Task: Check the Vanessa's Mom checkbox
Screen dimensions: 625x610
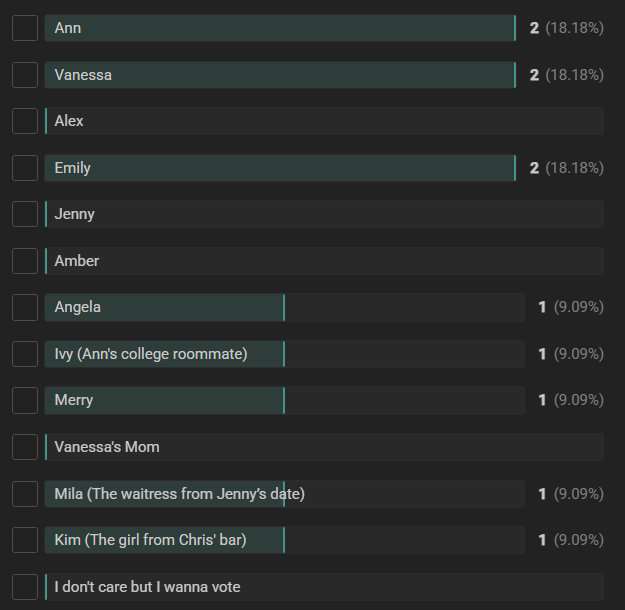Action: [x=25, y=447]
